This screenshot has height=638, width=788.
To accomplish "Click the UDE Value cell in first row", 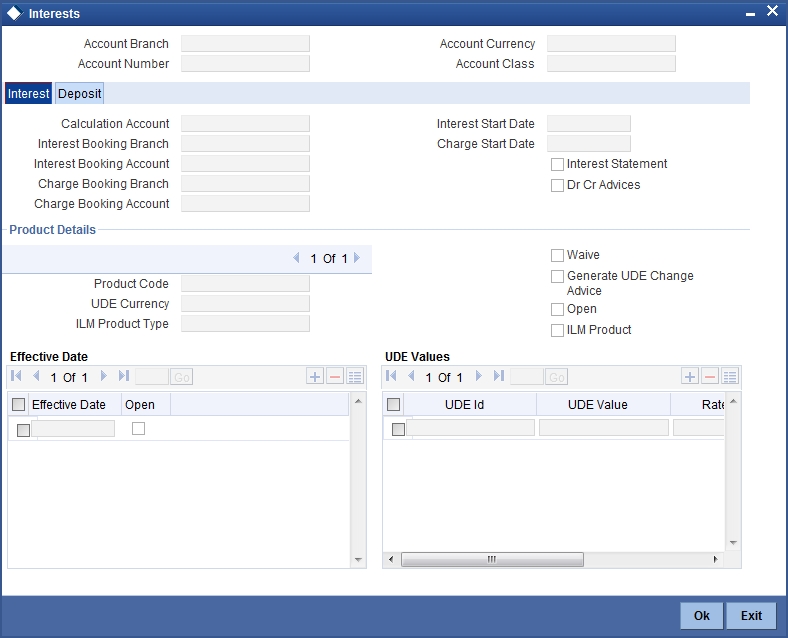I will [604, 428].
